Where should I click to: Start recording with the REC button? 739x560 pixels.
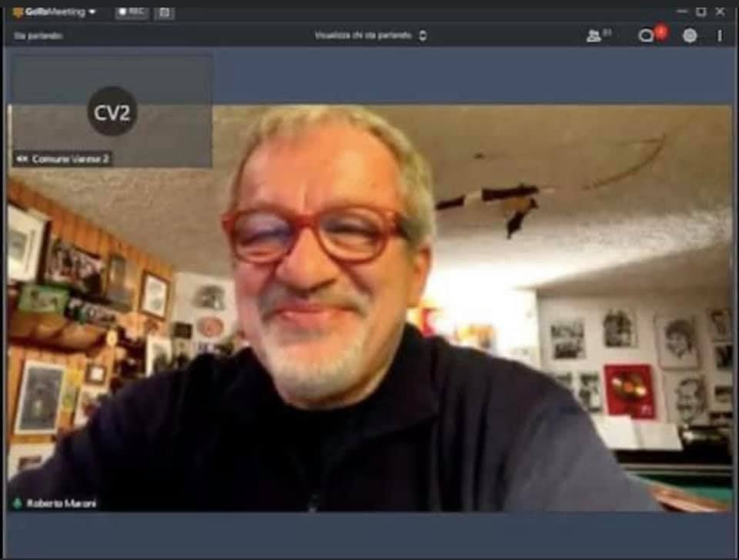coord(132,12)
